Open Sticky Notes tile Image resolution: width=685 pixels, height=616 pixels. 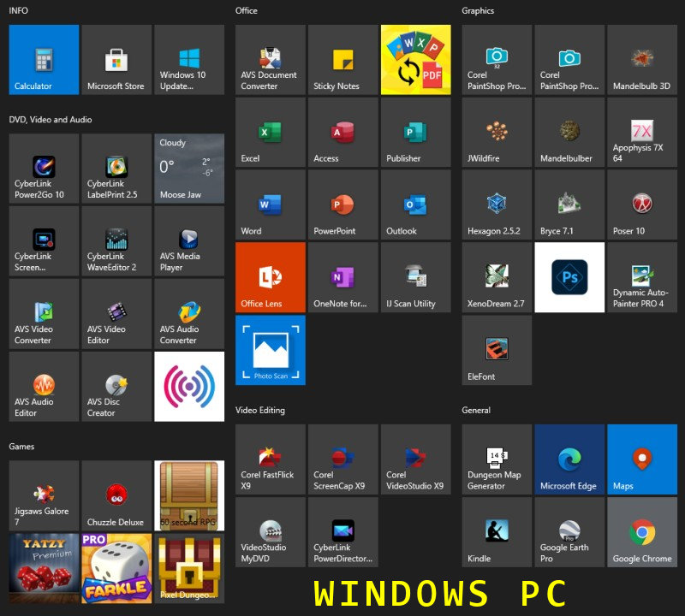[x=343, y=59]
